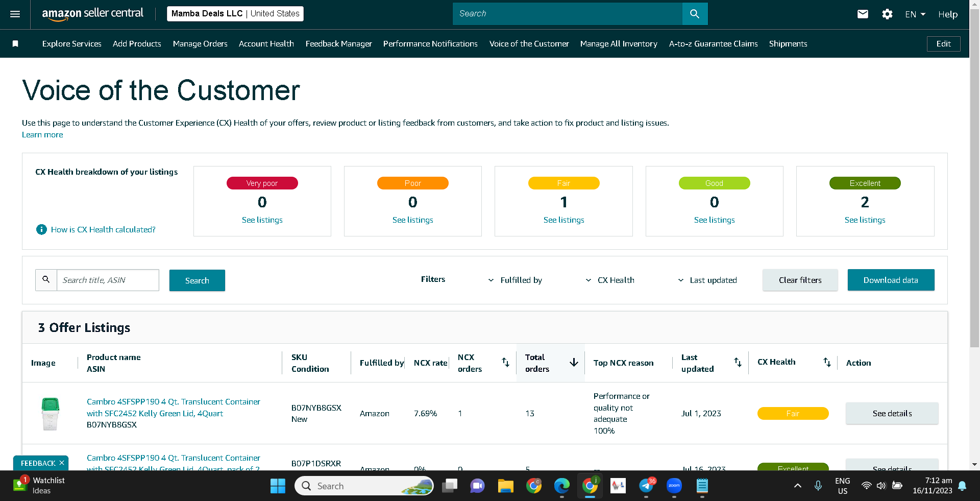This screenshot has width=980, height=501.
Task: Open Manage Orders page
Action: (x=200, y=44)
